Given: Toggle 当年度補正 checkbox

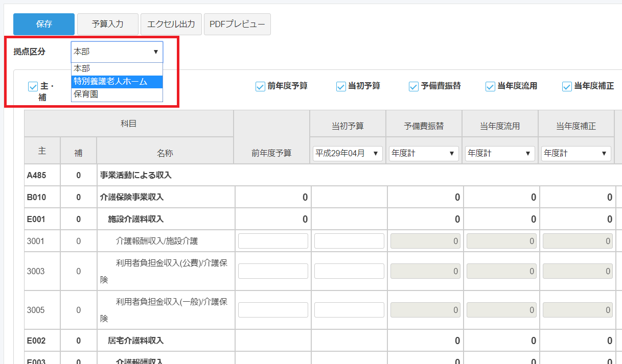Looking at the screenshot, I should click(x=567, y=86).
